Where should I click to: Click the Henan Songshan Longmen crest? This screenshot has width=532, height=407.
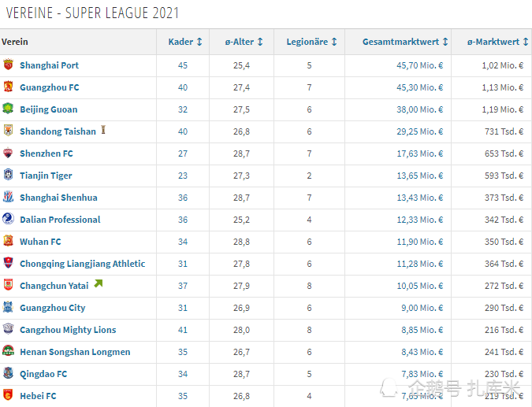[8, 351]
